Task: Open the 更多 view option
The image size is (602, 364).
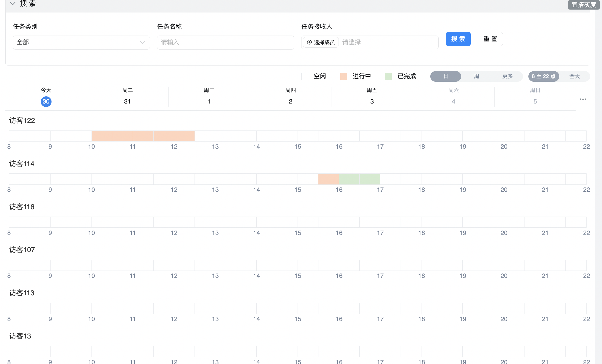Action: 507,76
